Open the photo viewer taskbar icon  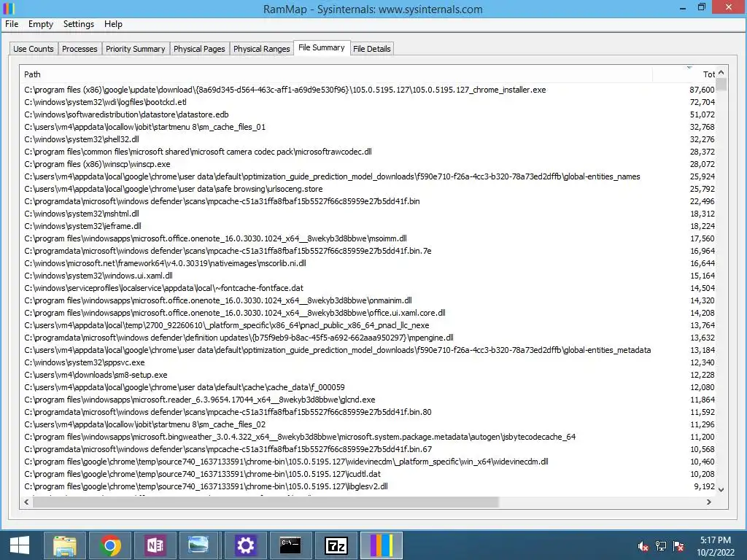[198, 545]
